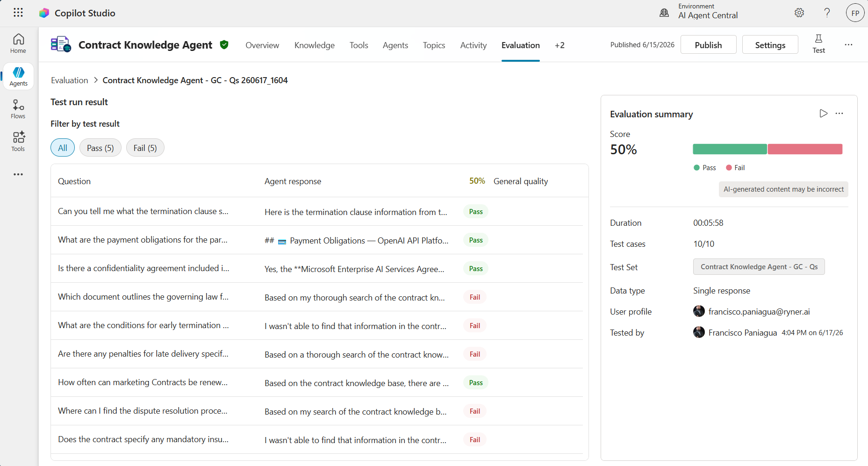Open the mandatory insurance question row
This screenshot has height=466, width=868.
click(317, 440)
